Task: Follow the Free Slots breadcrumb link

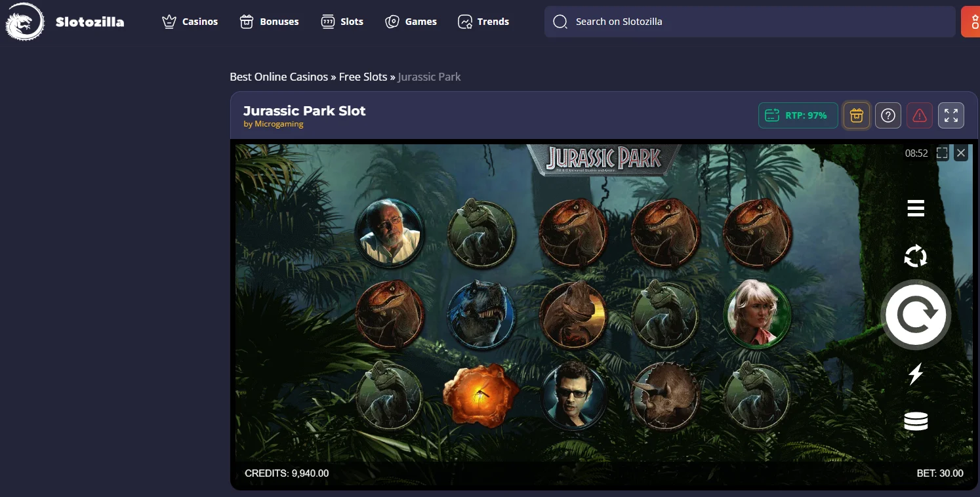Action: pos(363,77)
